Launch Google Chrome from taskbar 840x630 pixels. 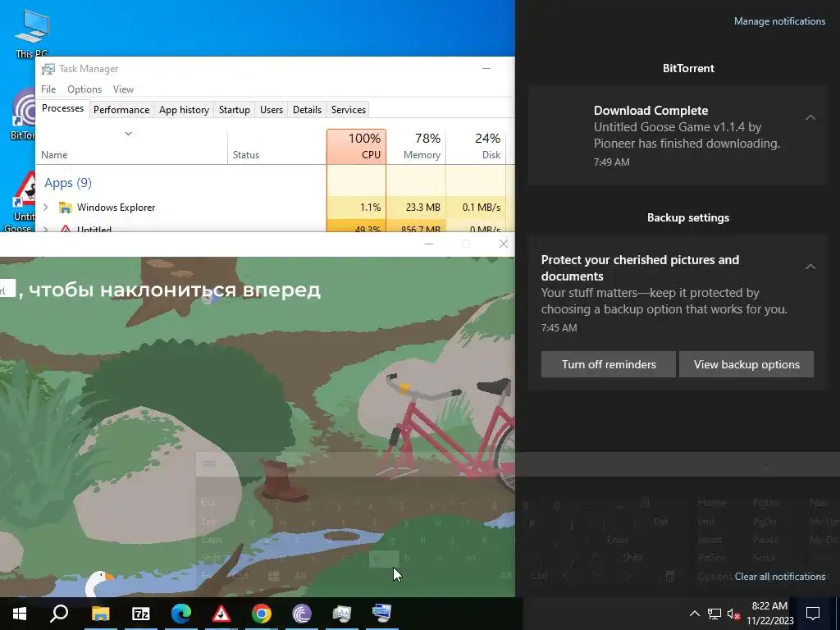[x=262, y=614]
